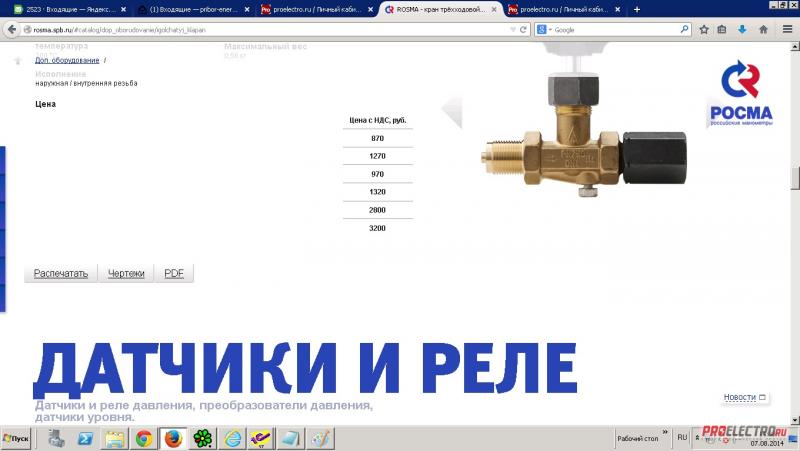Open the RU language selector in the tray
This screenshot has height=451, width=800.
pyautogui.click(x=682, y=438)
